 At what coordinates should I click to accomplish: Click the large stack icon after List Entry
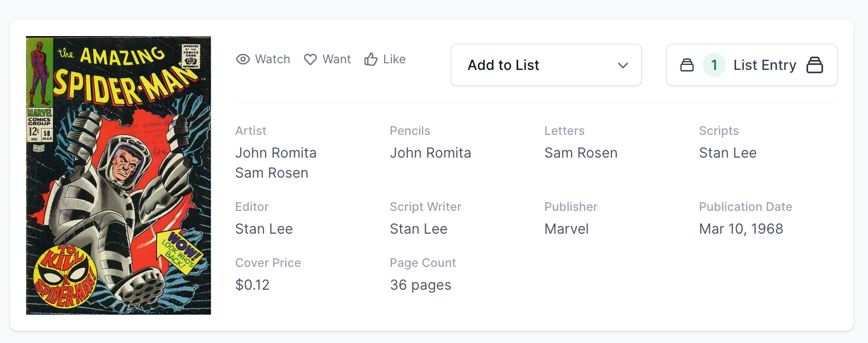pos(814,65)
